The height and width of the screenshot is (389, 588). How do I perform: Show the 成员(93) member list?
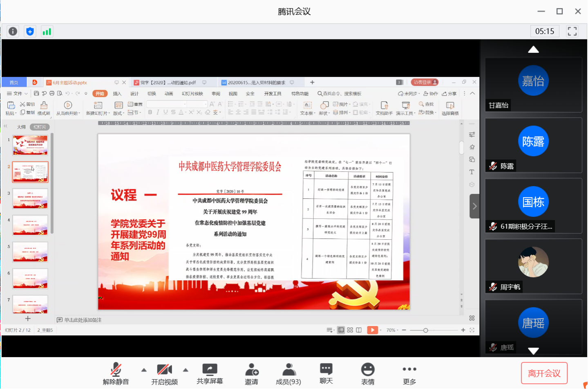click(288, 373)
